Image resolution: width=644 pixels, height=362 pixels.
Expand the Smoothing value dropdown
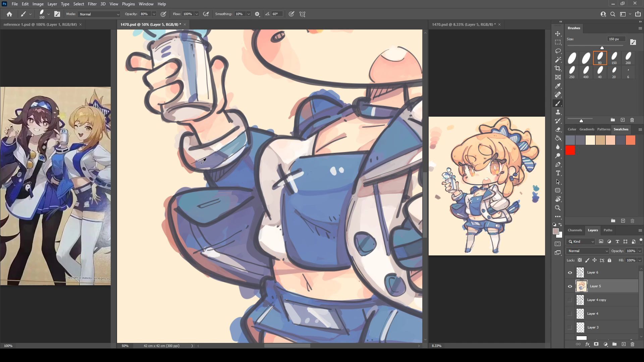[x=249, y=14]
